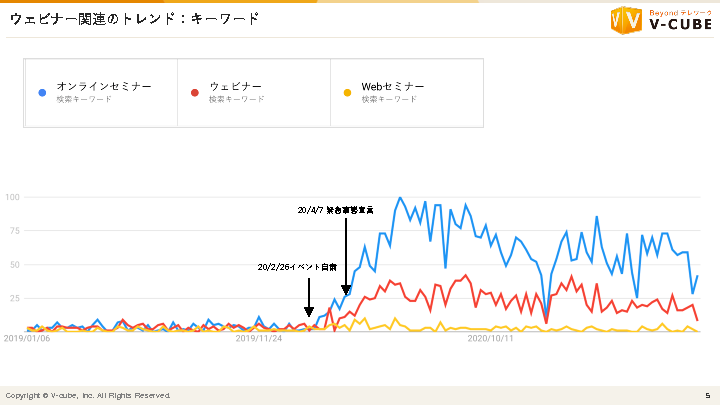Click the page number 5

(x=707, y=395)
